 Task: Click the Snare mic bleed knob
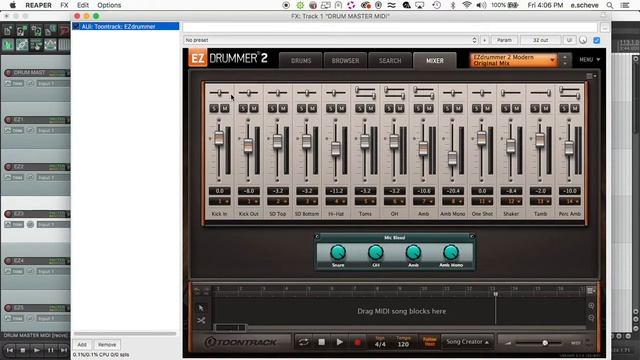(338, 253)
